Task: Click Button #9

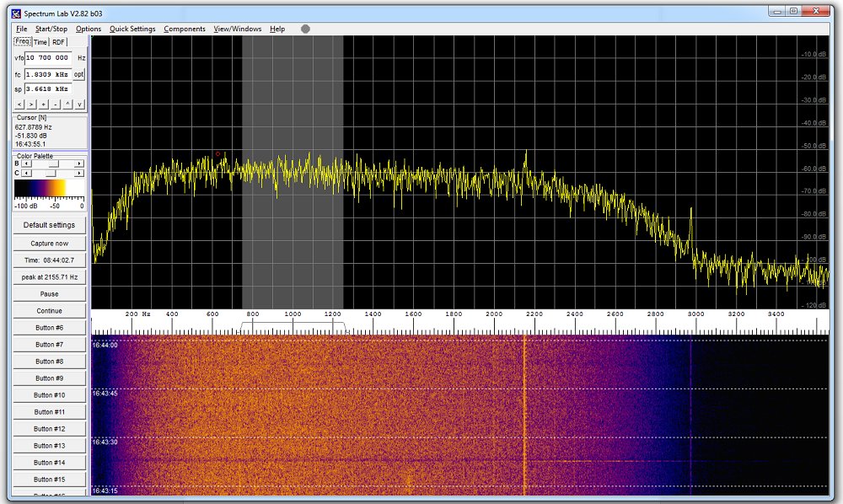Action: pyautogui.click(x=50, y=378)
